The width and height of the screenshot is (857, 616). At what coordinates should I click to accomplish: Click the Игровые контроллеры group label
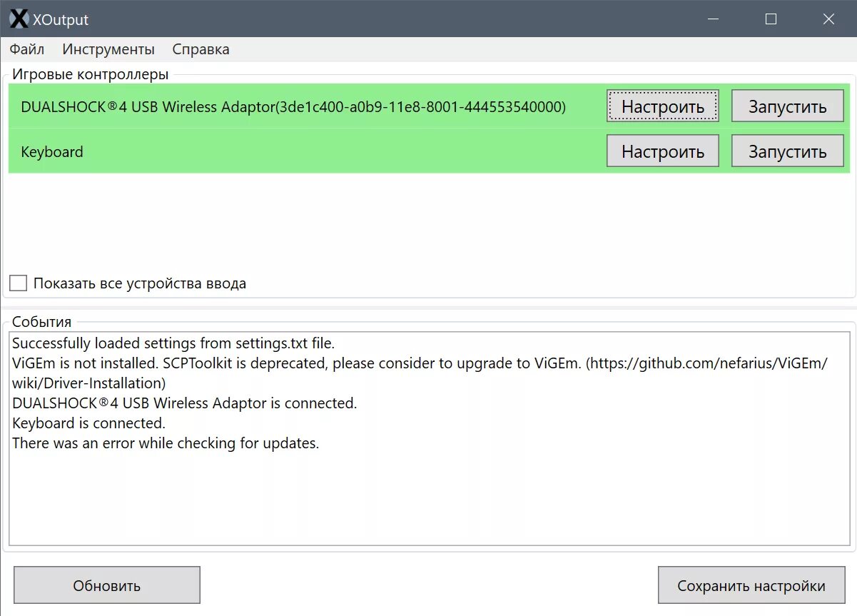[x=88, y=74]
